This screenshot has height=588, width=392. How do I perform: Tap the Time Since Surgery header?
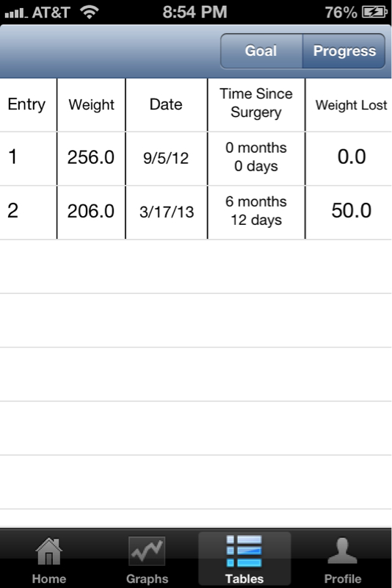[x=256, y=103]
